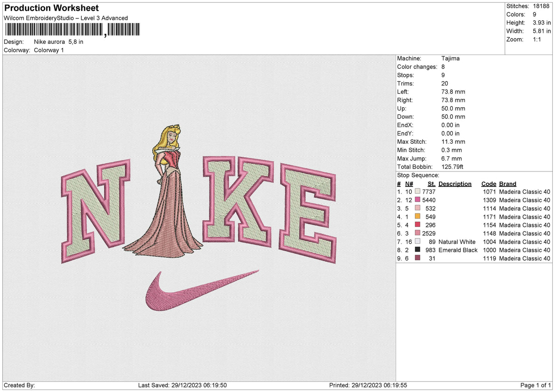Click the light pink swatch beside 532 stitches

(x=418, y=208)
